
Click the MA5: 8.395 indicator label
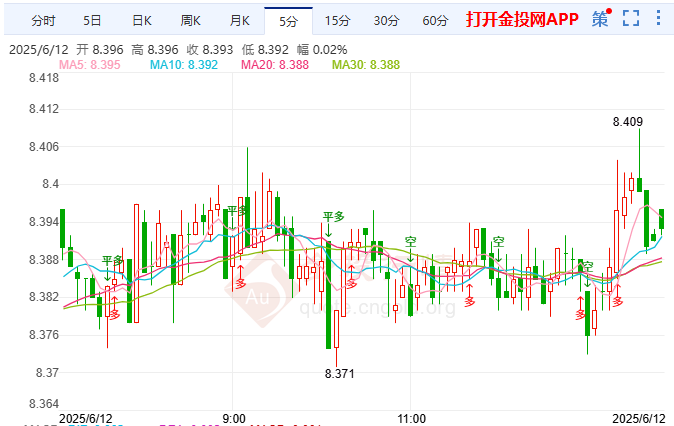[89, 65]
